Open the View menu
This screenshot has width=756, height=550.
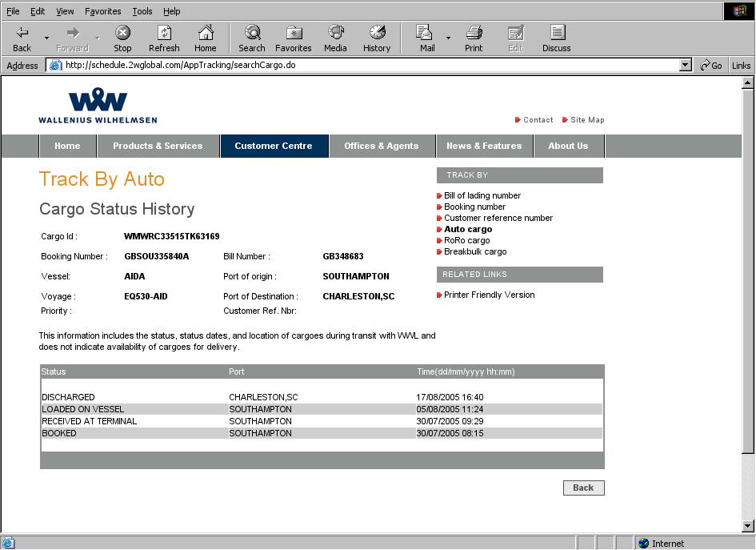pos(65,11)
